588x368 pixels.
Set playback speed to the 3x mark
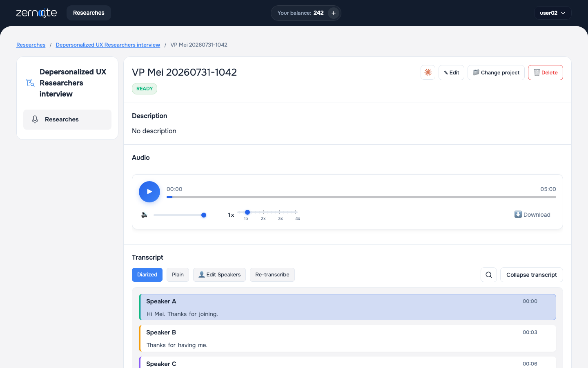click(281, 218)
